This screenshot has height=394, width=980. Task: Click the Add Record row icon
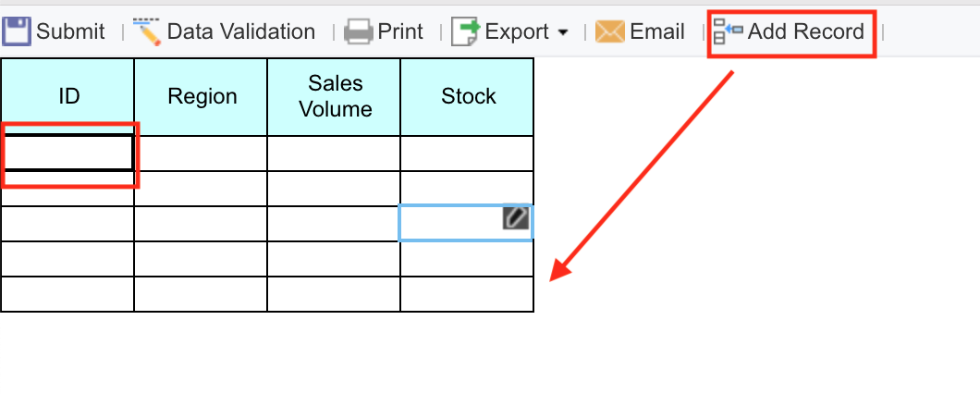(728, 33)
